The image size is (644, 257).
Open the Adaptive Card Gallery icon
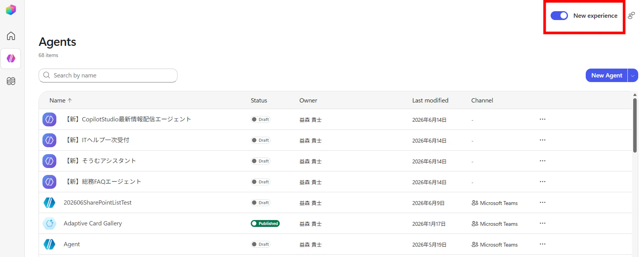coord(49,223)
